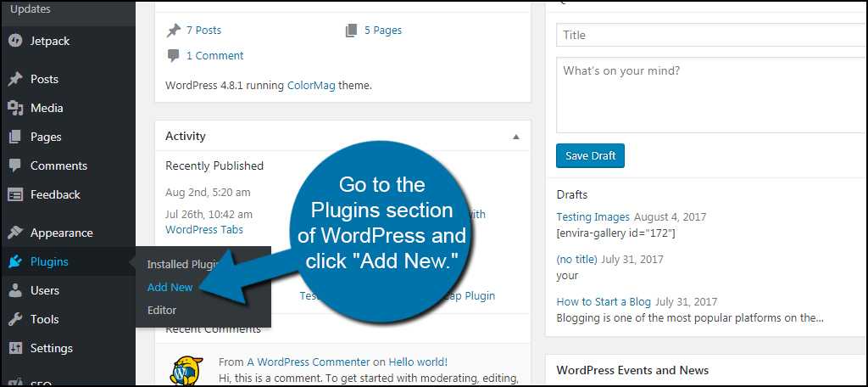Viewport: 868px width, 387px height.
Task: Click the Activity panel heading
Action: pyautogui.click(x=186, y=137)
